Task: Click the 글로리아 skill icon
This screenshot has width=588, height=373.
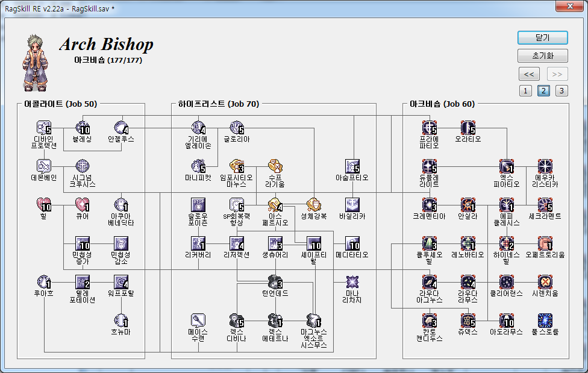Action: (237, 128)
